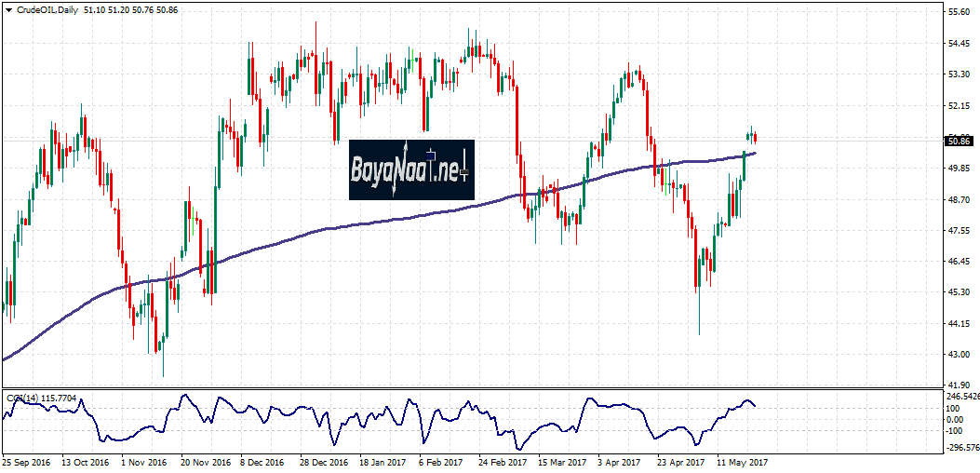
Task: Click the 20 Nov 2016 date label
Action: pos(206,462)
